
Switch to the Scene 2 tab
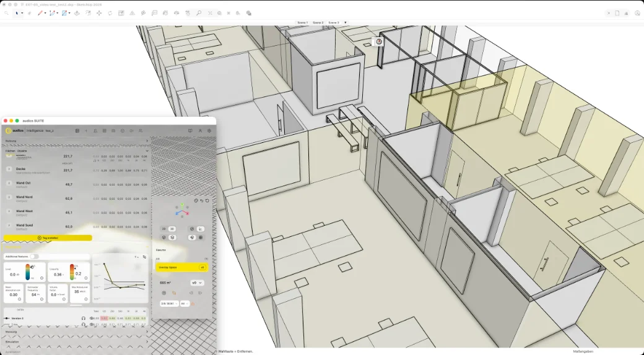(318, 22)
